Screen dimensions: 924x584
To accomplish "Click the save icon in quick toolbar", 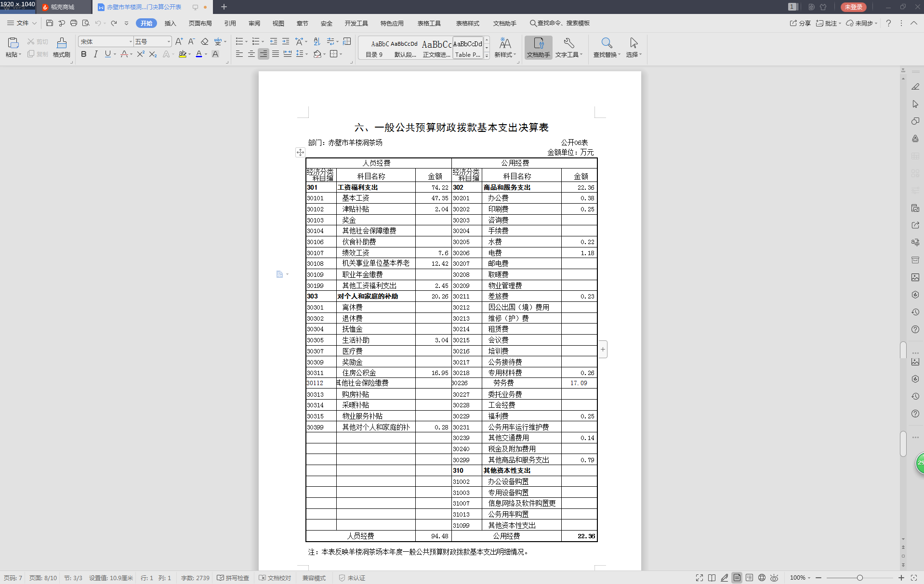I will pos(50,23).
